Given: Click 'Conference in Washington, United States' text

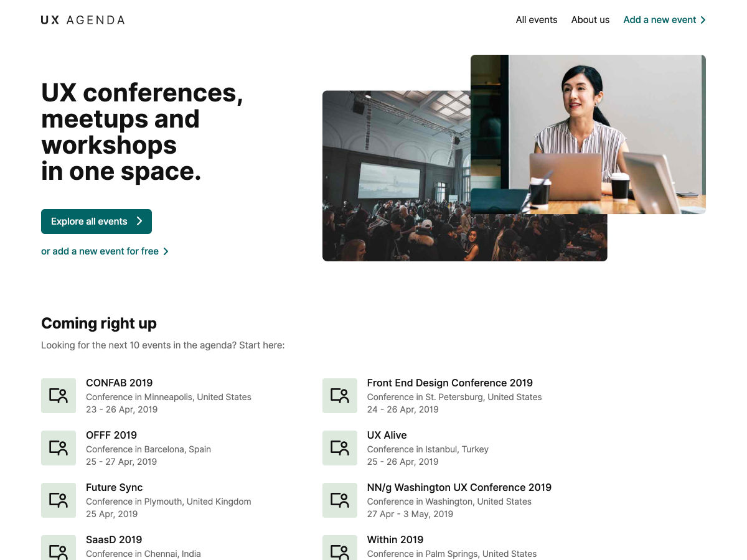Looking at the screenshot, I should pos(449,502).
